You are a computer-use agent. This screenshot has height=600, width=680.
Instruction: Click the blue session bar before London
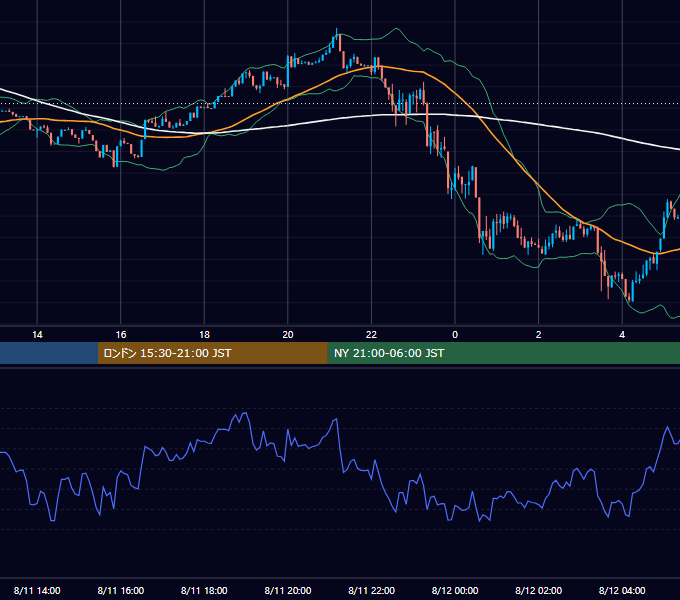coord(49,353)
